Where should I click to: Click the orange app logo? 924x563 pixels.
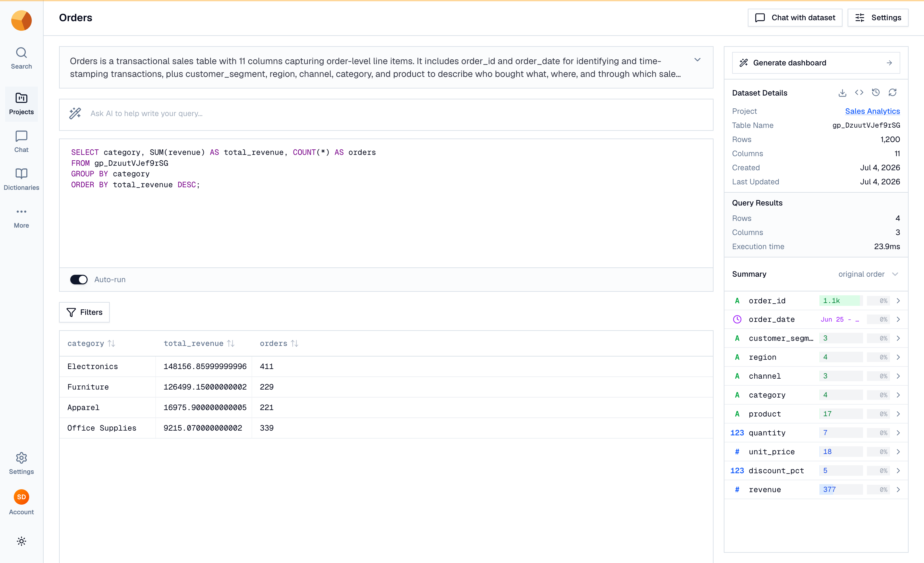coord(21,21)
